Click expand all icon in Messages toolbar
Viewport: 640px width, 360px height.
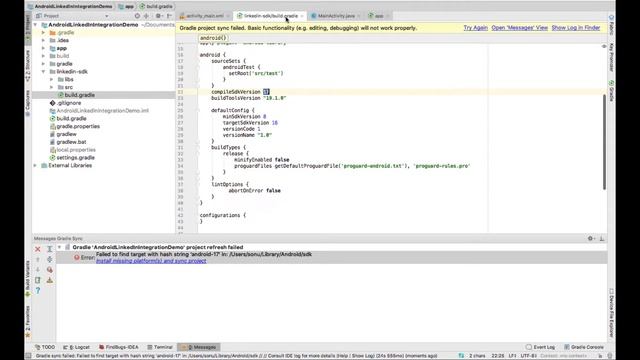coord(49,249)
